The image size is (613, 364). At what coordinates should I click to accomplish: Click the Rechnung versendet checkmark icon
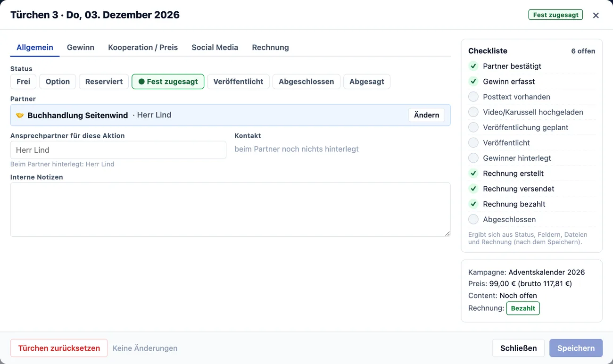473,189
